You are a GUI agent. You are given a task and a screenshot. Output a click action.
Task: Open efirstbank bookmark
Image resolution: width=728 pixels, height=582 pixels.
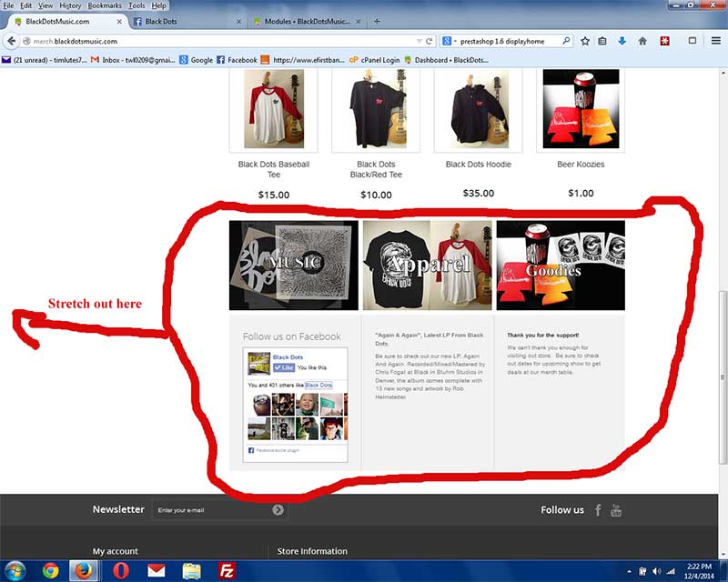303,60
